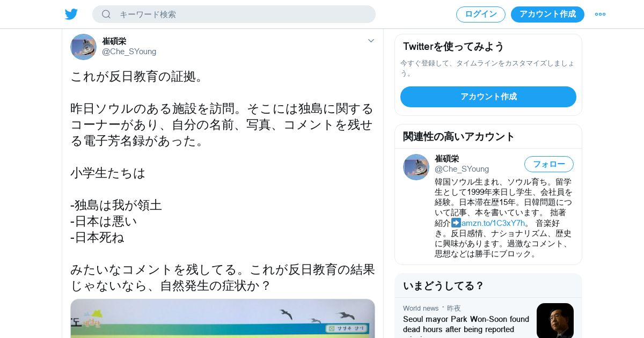Click the arrow emoji before amzn.to link
This screenshot has width=644, height=338.
click(x=456, y=223)
